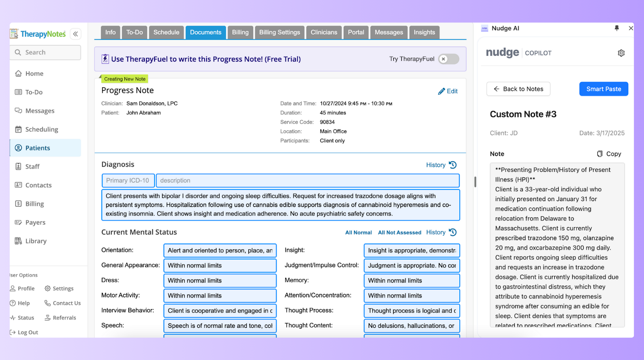This screenshot has height=360, width=644.
Task: Click the Current Mental Status History clock icon
Action: coord(453,232)
